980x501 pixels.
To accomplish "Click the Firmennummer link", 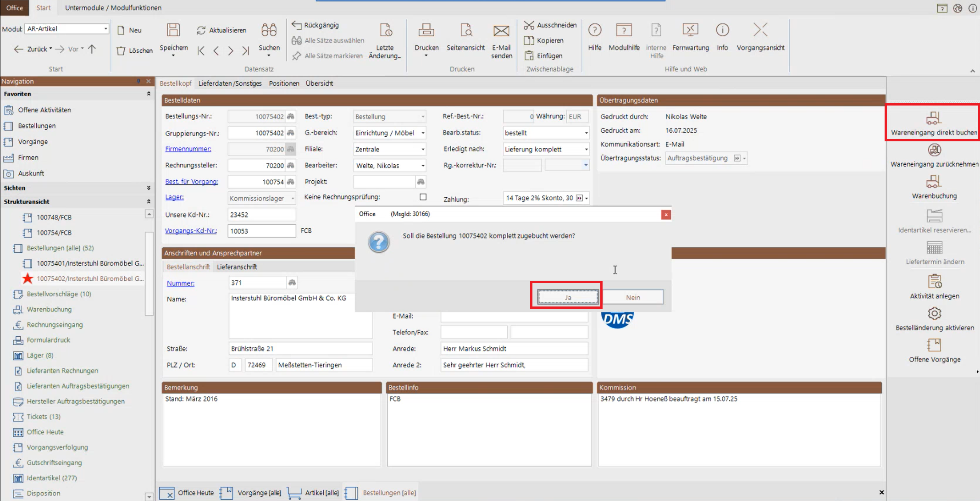I will pyautogui.click(x=188, y=149).
